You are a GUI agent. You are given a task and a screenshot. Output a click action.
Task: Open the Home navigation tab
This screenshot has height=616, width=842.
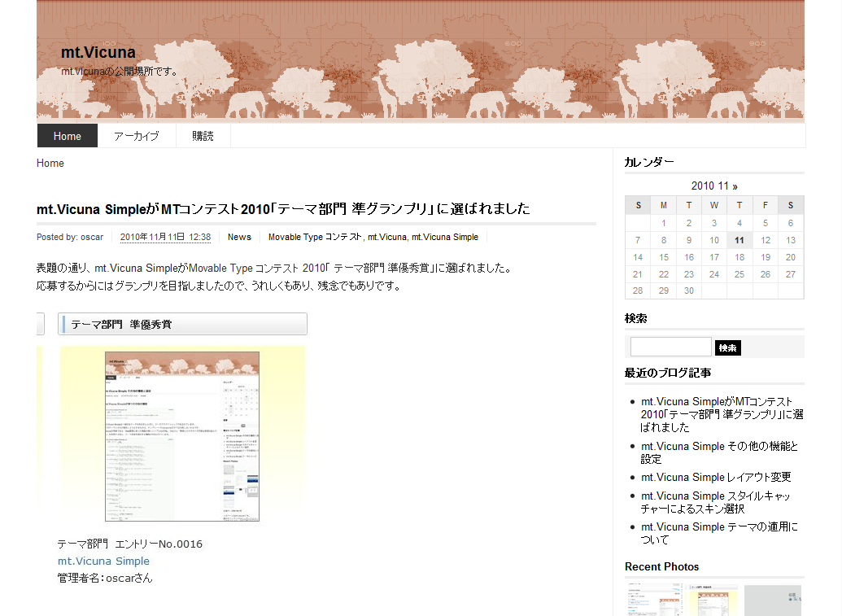[68, 136]
